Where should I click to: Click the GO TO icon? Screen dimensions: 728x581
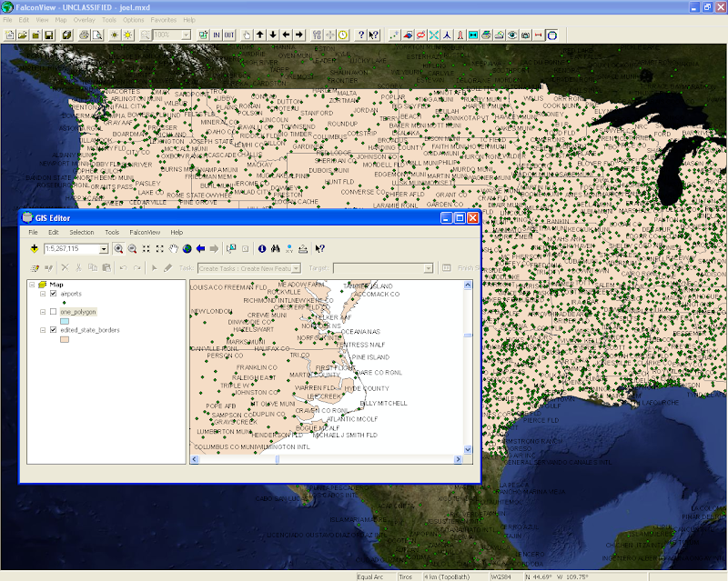tap(317, 35)
